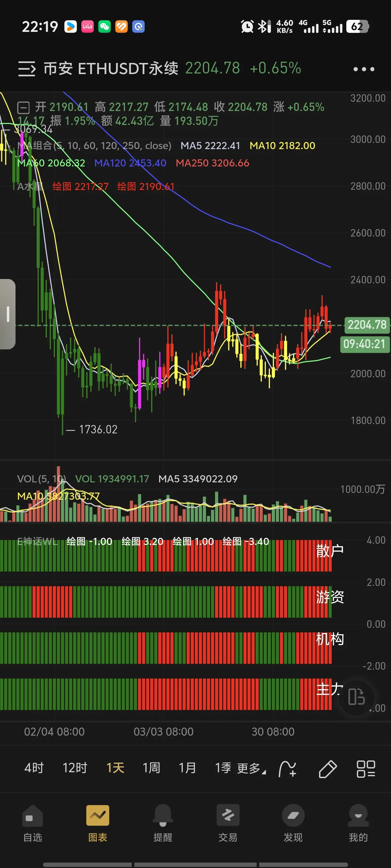Tap the current price tag 2204.78

(367, 325)
